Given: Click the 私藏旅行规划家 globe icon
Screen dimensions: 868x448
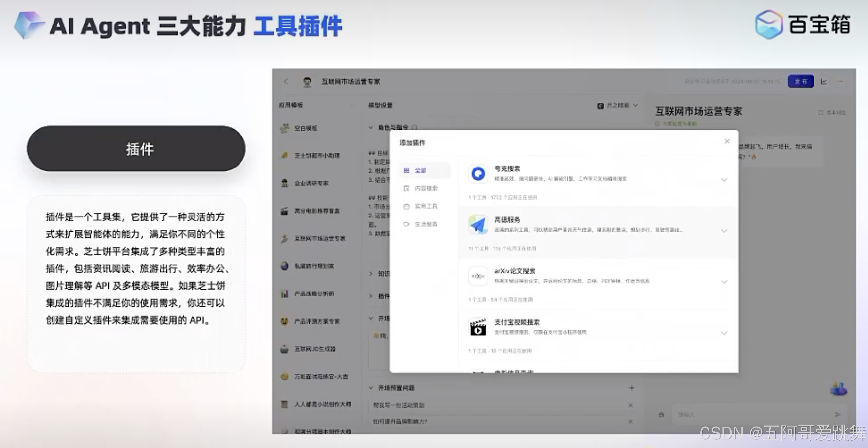Looking at the screenshot, I should coord(285,266).
